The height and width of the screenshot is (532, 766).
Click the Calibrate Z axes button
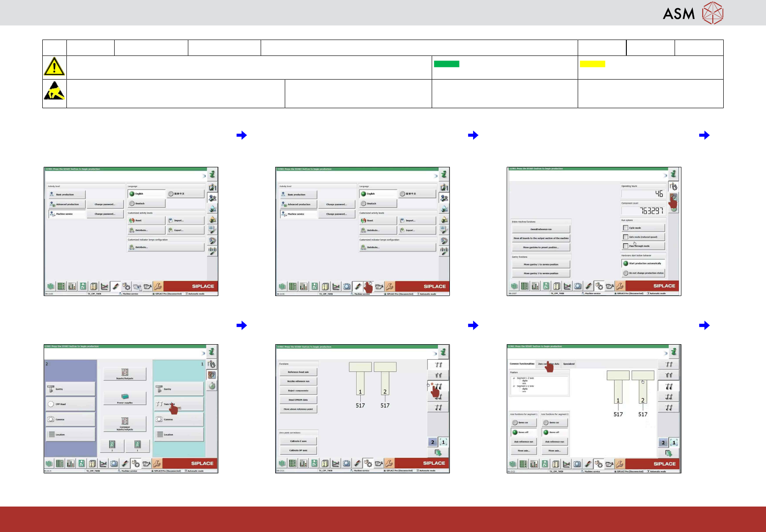[x=298, y=441]
